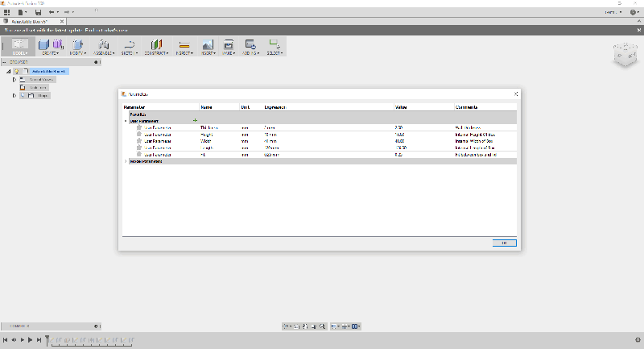Screen dimensions: 644x349
Task: Add a user parameter with the green plus
Action: pyautogui.click(x=195, y=121)
